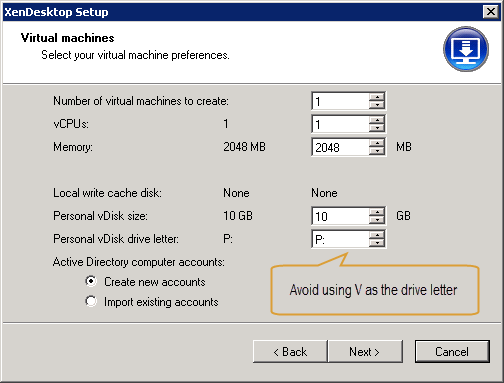Decrease Memory value with down arrow
504x383 pixels.
(x=377, y=151)
